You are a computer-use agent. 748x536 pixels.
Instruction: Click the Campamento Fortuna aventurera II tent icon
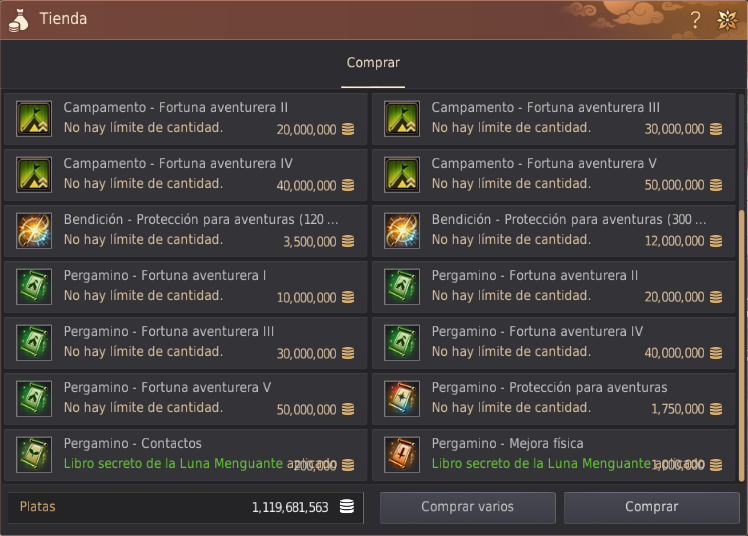34,119
